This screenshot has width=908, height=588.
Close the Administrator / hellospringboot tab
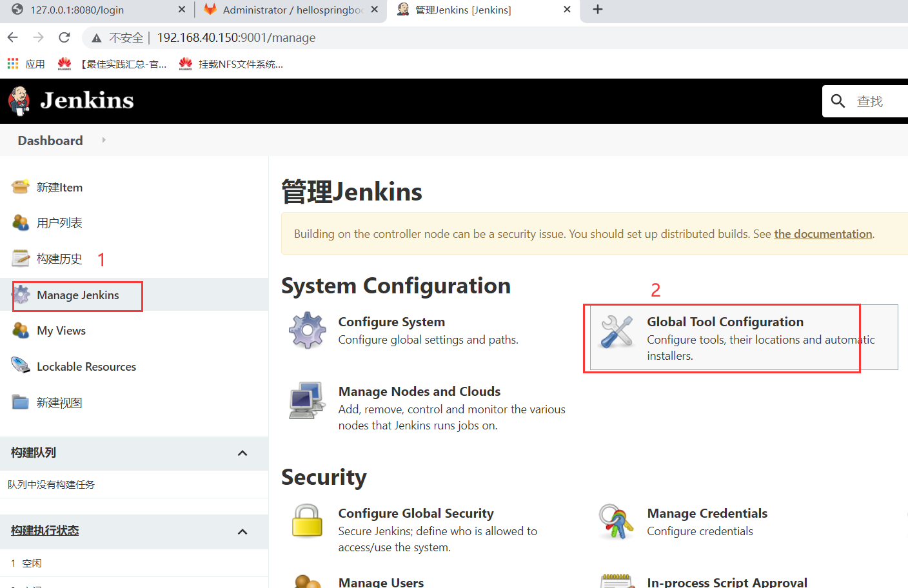[x=375, y=10]
